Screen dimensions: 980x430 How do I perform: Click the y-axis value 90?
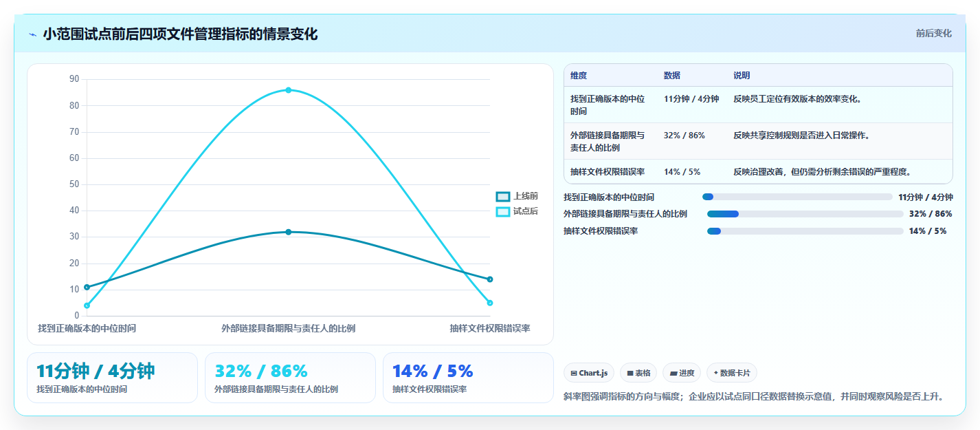click(x=74, y=80)
